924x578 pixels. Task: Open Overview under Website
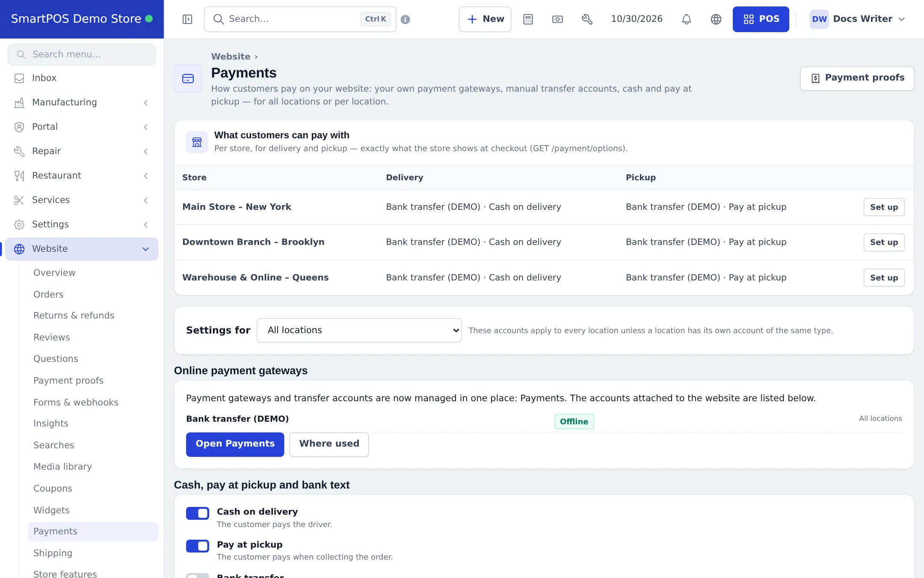point(54,273)
